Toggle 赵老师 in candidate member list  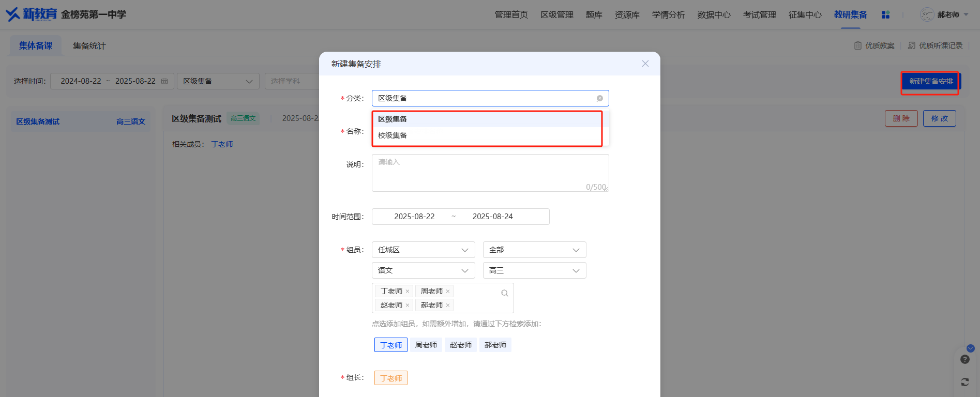click(x=461, y=345)
